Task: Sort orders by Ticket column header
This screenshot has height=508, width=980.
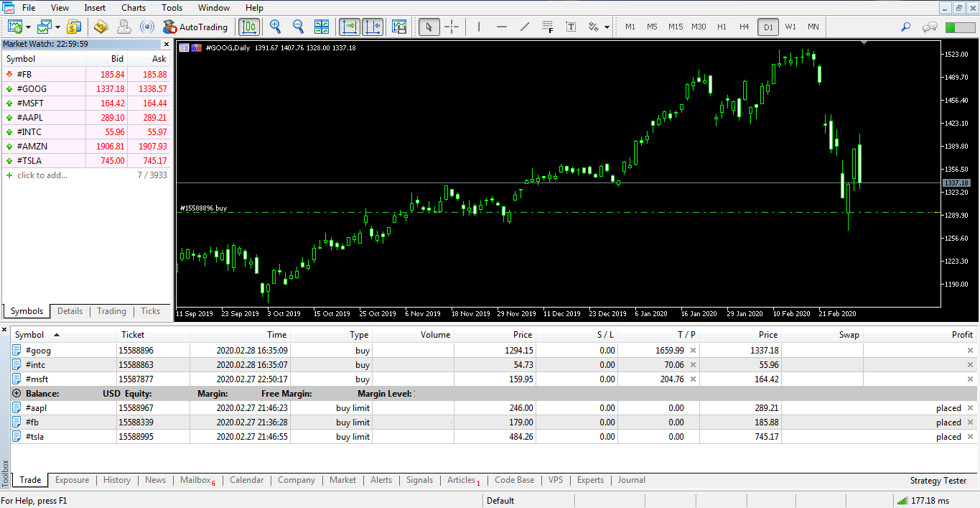Action: pos(153,335)
